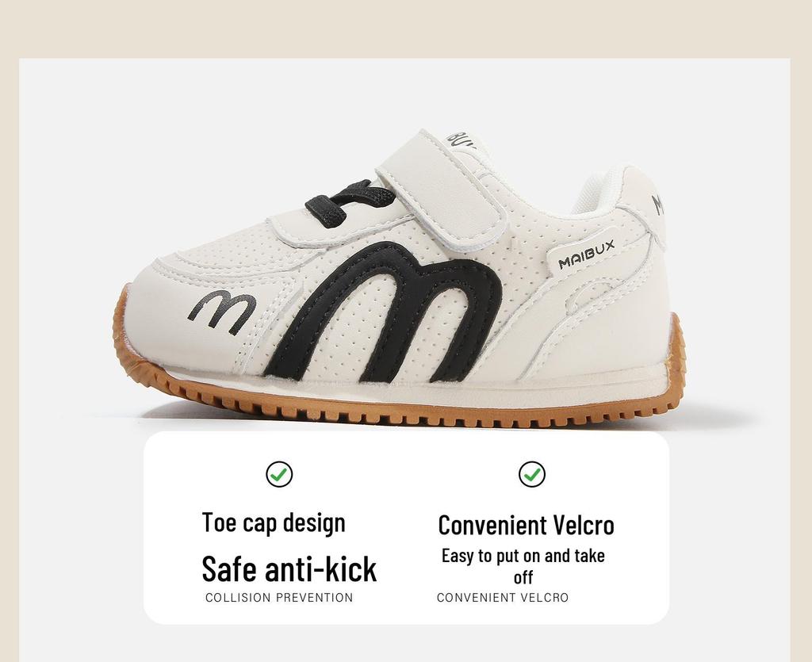This screenshot has width=812, height=662.
Task: Click the green checkmark above Convenient Velcro
Action: (x=532, y=474)
